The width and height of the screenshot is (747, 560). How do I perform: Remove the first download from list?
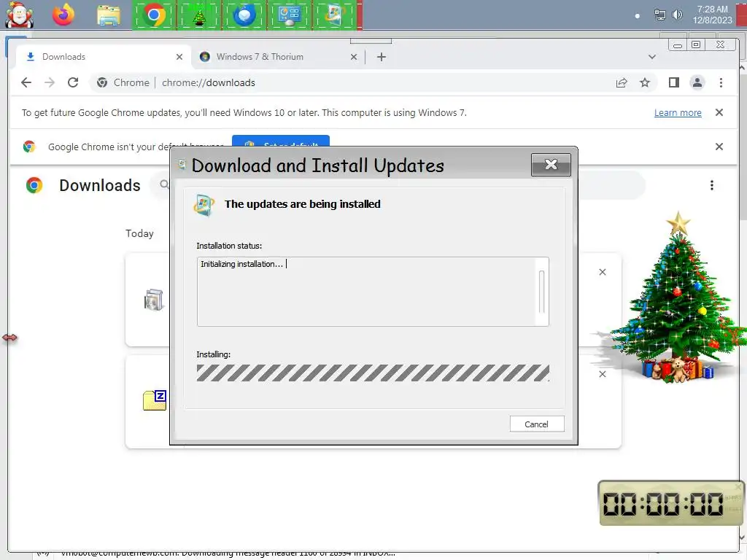point(602,272)
